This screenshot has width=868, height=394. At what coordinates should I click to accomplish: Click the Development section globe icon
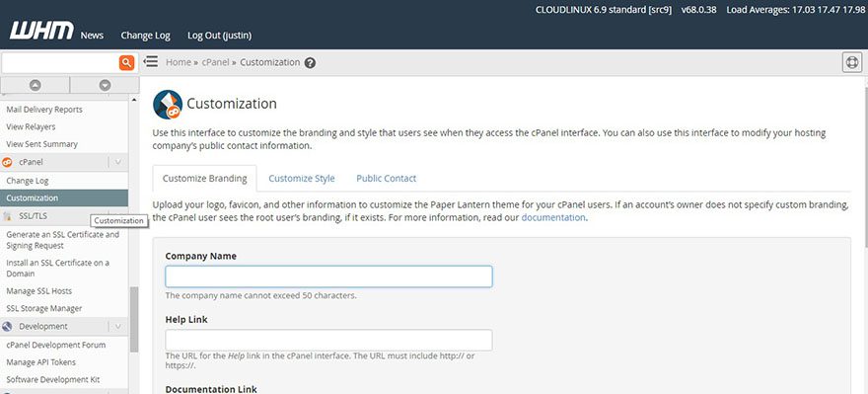point(7,327)
